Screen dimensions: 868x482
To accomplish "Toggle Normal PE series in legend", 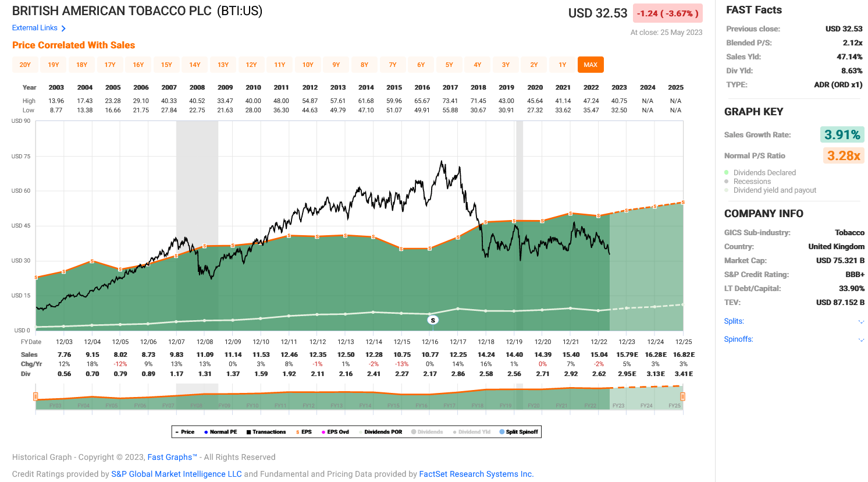I will click(x=220, y=432).
